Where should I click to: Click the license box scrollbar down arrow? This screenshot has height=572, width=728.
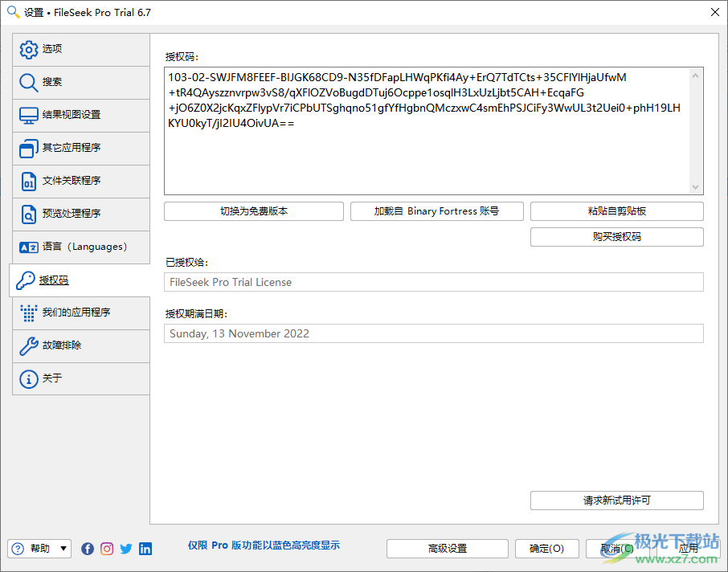696,186
